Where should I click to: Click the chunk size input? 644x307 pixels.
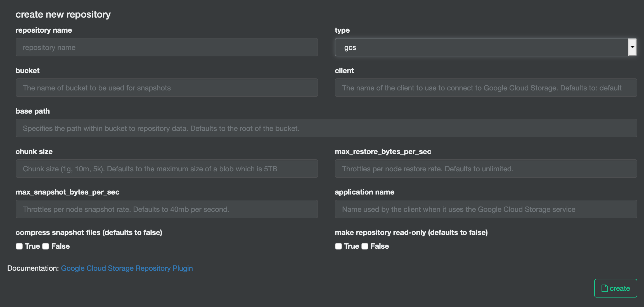point(167,169)
